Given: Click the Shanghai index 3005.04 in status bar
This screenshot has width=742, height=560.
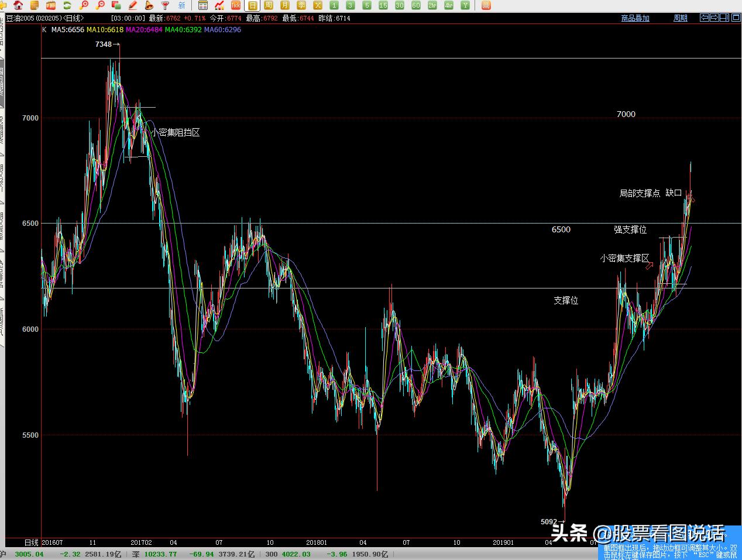Looking at the screenshot, I should pyautogui.click(x=29, y=554).
